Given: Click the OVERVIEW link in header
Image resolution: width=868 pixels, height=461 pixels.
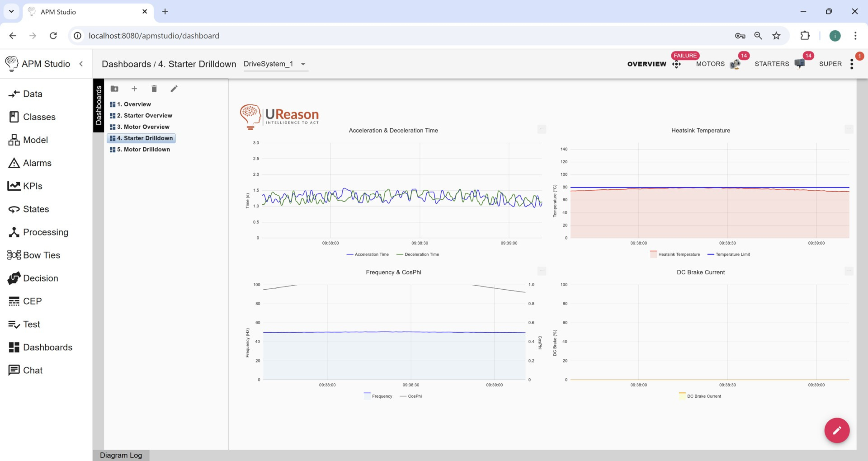Looking at the screenshot, I should 647,64.
